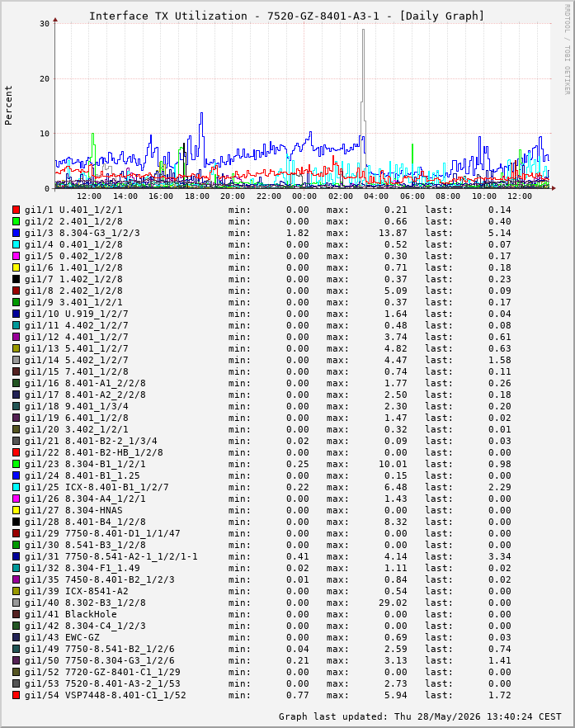Image resolution: width=575 pixels, height=728 pixels.
Task: Select legend label gi1/14 5.402_1/2/7
Action: [77, 360]
